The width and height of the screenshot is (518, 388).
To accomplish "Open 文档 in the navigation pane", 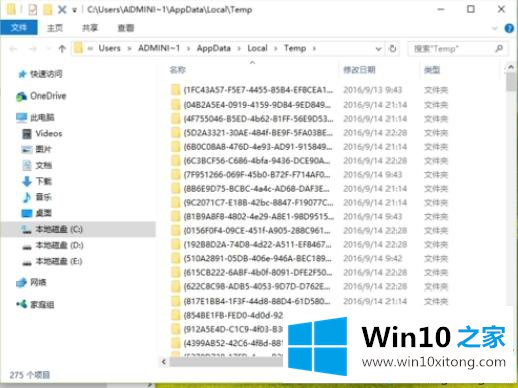I will click(x=43, y=165).
